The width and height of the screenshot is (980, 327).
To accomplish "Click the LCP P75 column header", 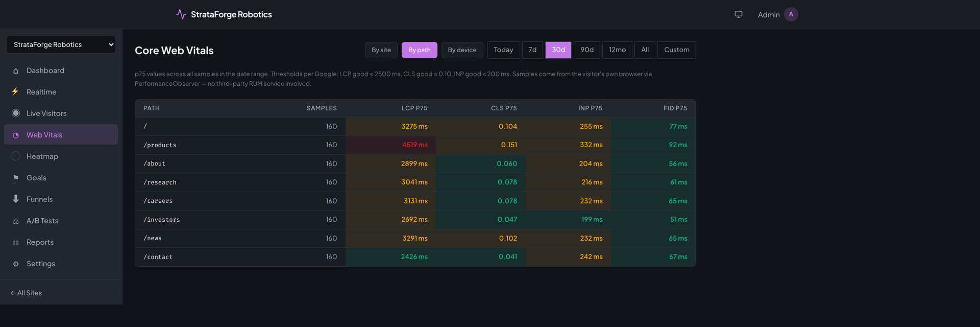I will [414, 108].
